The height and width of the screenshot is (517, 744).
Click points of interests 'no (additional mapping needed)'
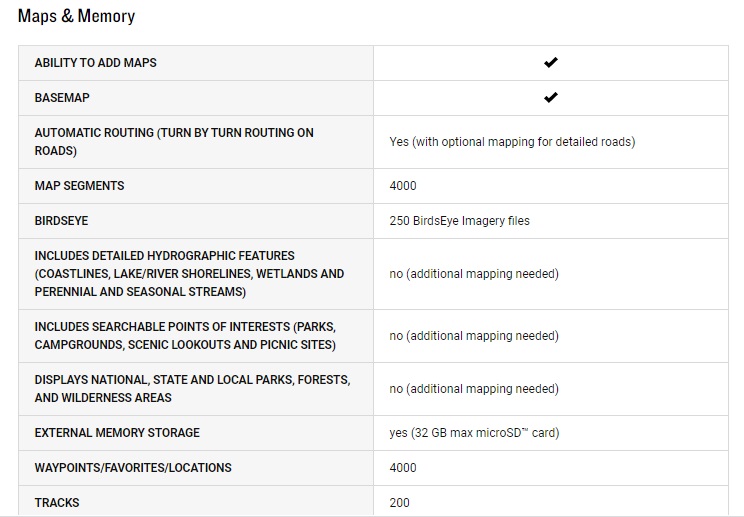pyautogui.click(x=474, y=336)
